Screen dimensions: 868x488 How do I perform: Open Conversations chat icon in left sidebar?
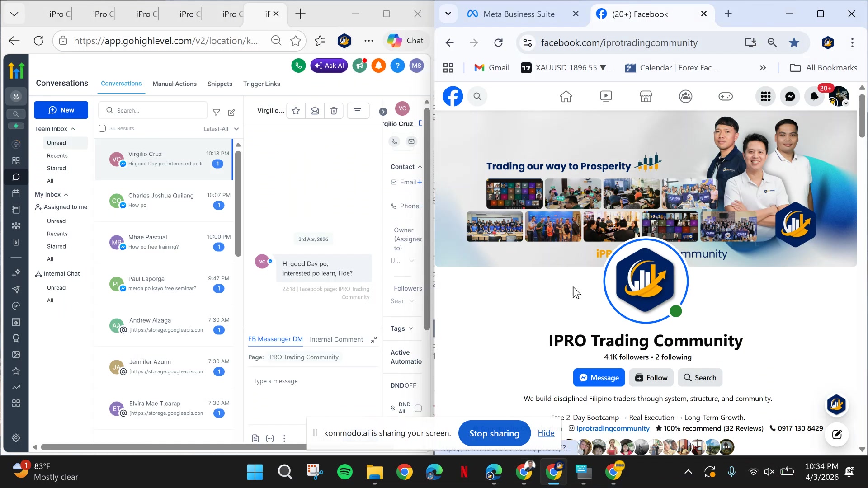pos(16,177)
